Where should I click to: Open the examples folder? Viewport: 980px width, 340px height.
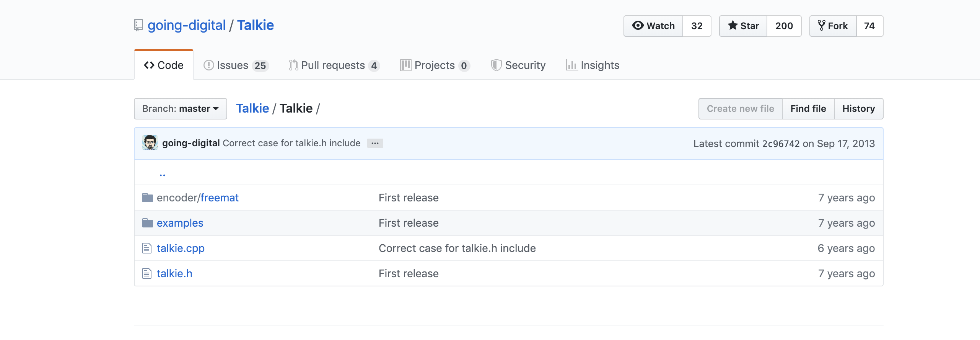coord(180,223)
